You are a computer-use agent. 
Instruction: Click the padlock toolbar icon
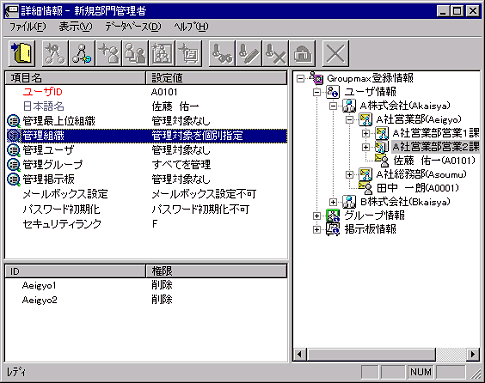(303, 53)
